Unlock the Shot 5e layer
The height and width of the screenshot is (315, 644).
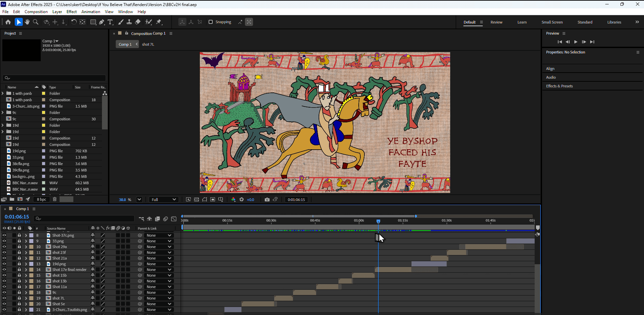pos(19,304)
